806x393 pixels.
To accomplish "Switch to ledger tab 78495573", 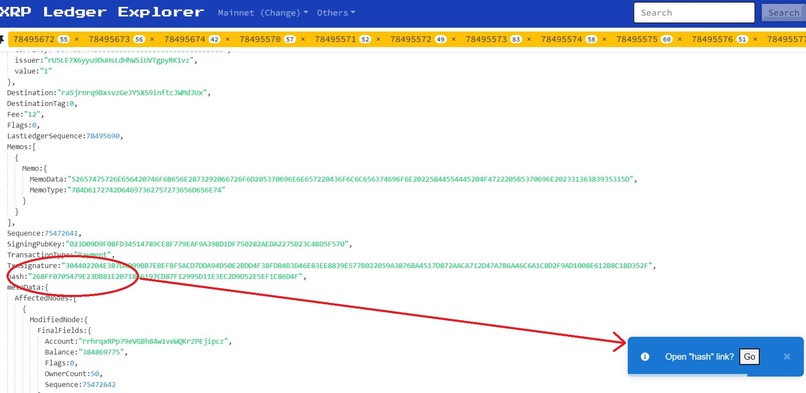I will point(486,39).
